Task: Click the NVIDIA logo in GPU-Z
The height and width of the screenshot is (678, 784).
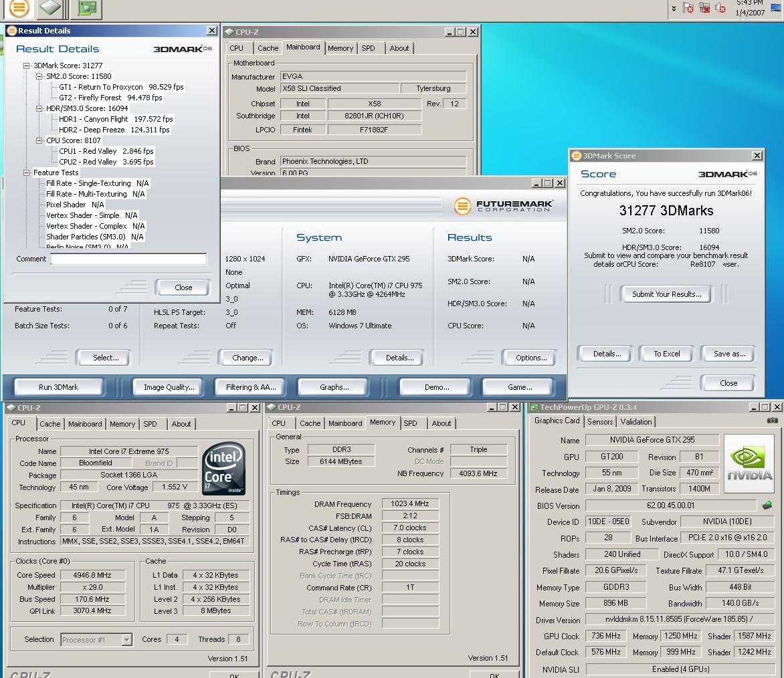Action: (749, 465)
